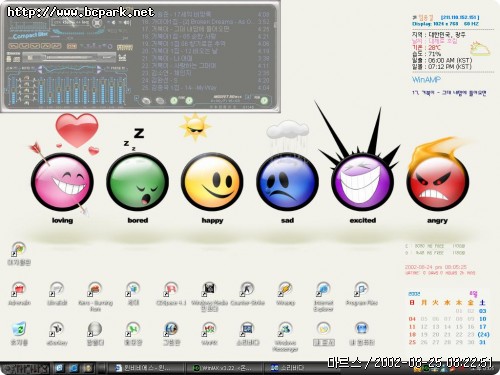Open the Counter-Strike desktop shortcut

point(247,293)
